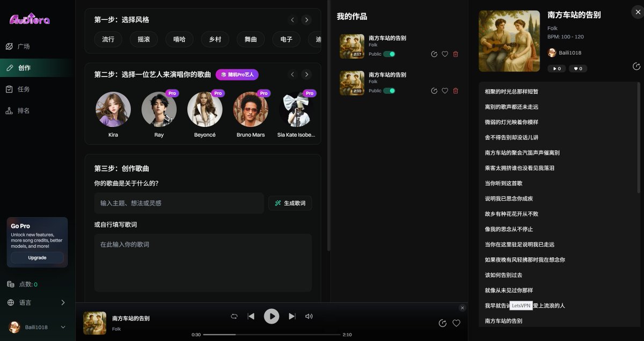Show previous styles with left arrow
Image resolution: width=644 pixels, height=341 pixels.
click(x=292, y=20)
